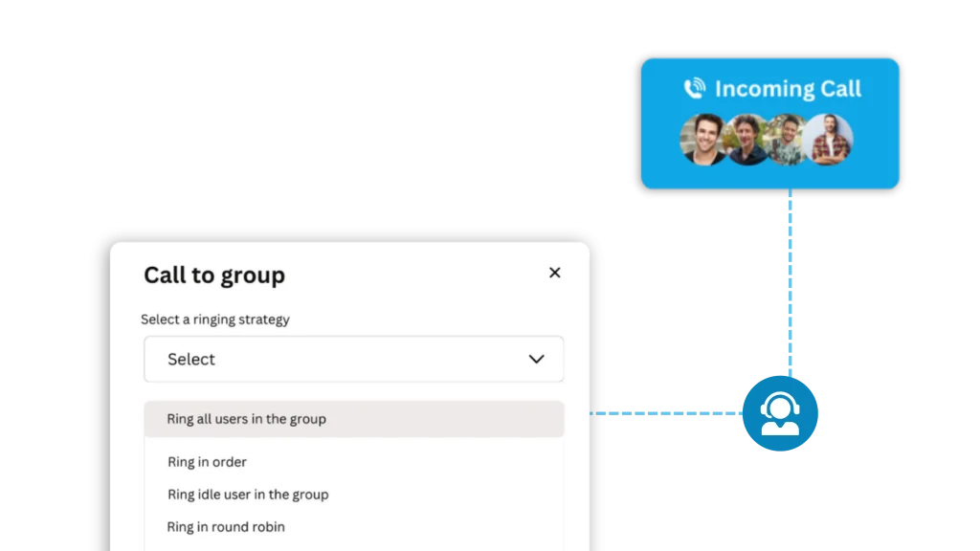Image resolution: width=980 pixels, height=551 pixels.
Task: Click the 'Select a ringing strategy' label
Action: coord(215,320)
